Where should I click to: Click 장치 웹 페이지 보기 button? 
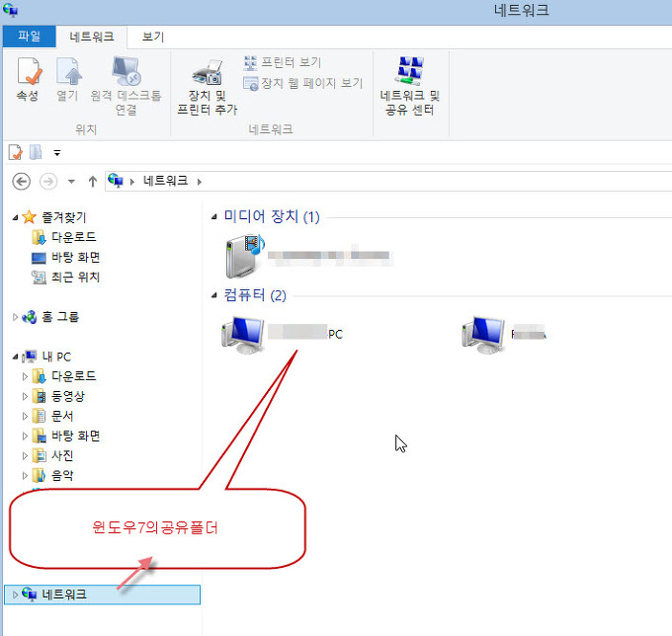click(x=302, y=83)
